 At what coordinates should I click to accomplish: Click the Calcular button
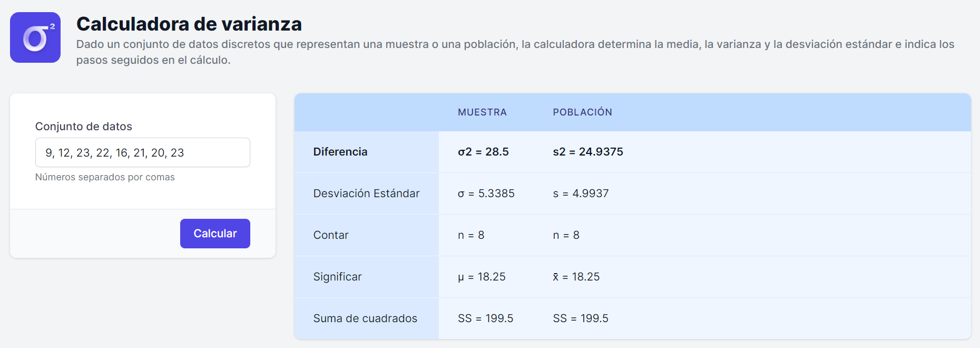coord(215,234)
